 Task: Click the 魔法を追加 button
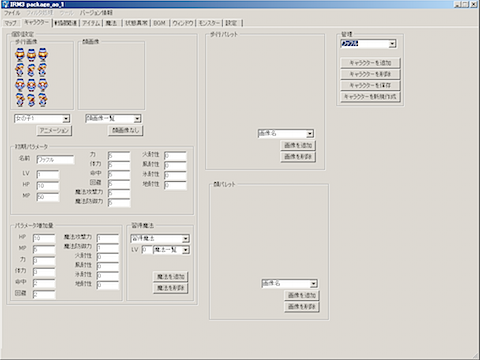(171, 277)
